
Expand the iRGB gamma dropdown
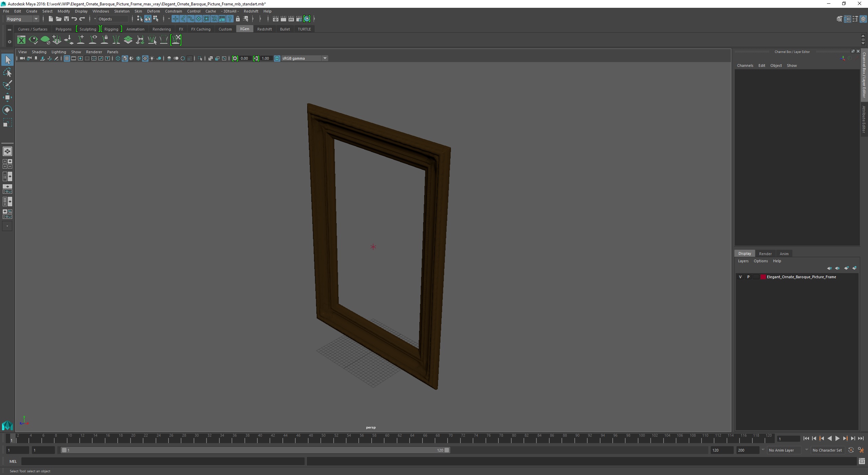(325, 58)
